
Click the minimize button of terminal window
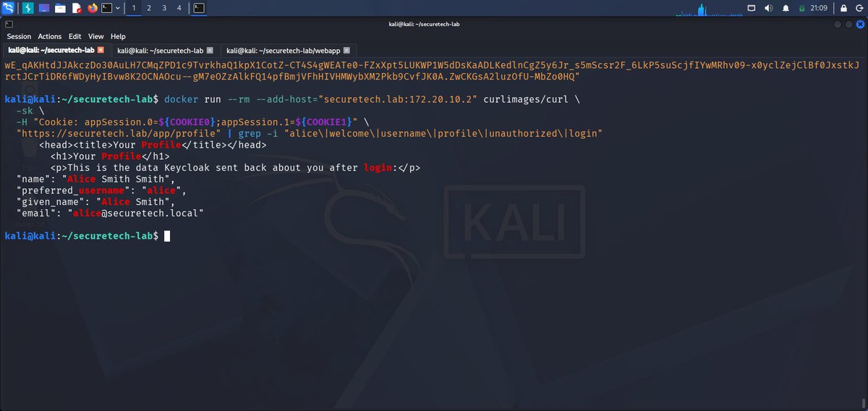coord(838,24)
